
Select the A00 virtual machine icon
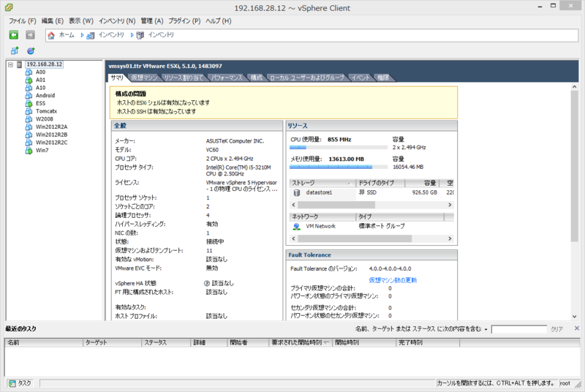click(29, 72)
